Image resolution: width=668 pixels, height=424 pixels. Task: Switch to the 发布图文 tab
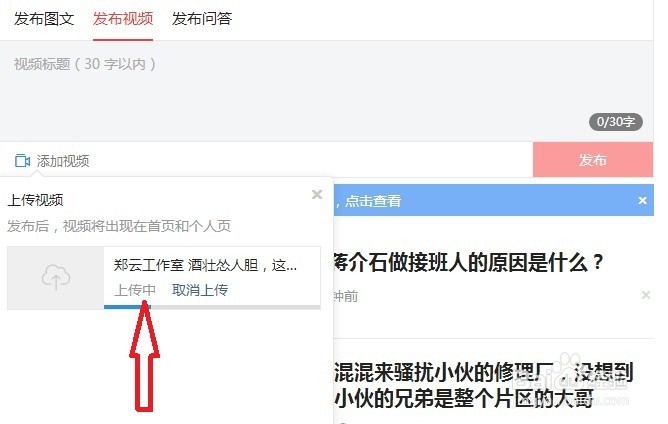44,19
